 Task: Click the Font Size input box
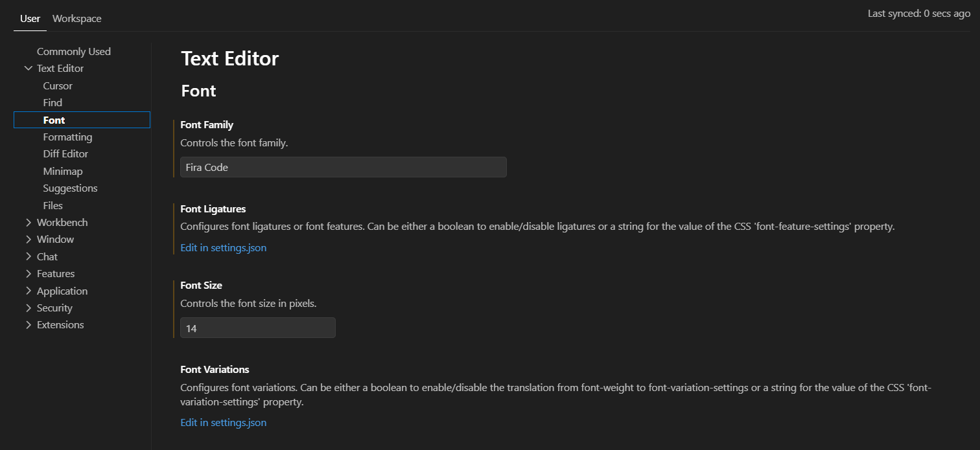[258, 328]
